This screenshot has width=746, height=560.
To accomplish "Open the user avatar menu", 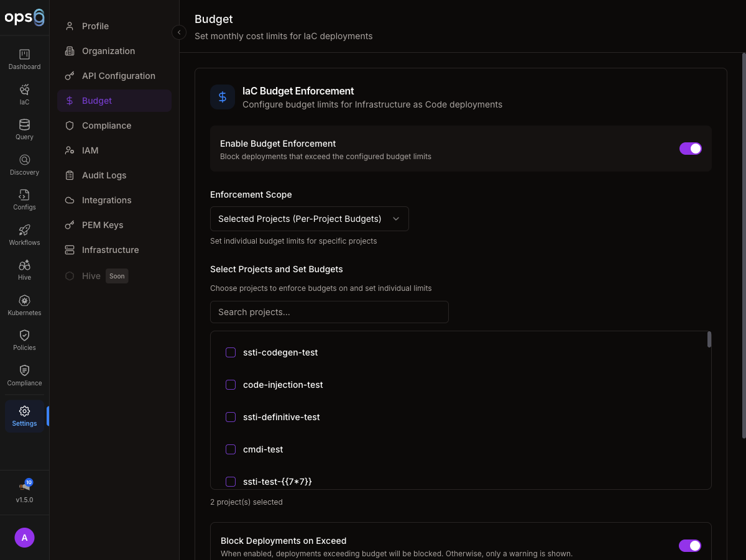I will tap(24, 538).
